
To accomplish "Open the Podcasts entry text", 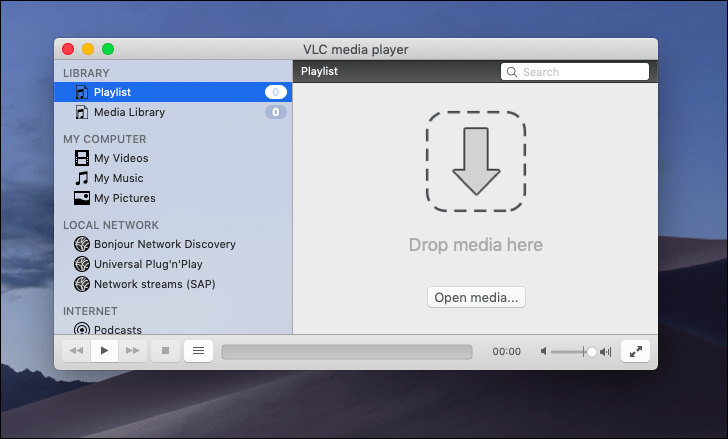I will click(x=118, y=329).
